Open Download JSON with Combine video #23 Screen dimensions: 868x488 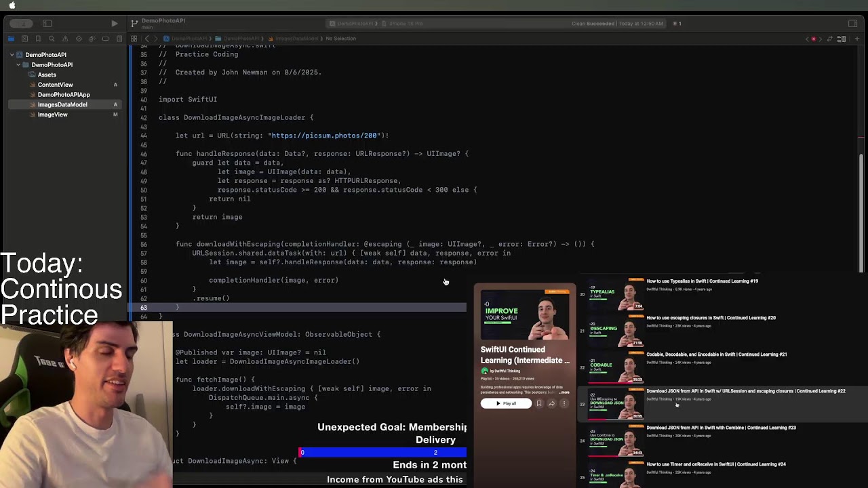[x=721, y=428]
